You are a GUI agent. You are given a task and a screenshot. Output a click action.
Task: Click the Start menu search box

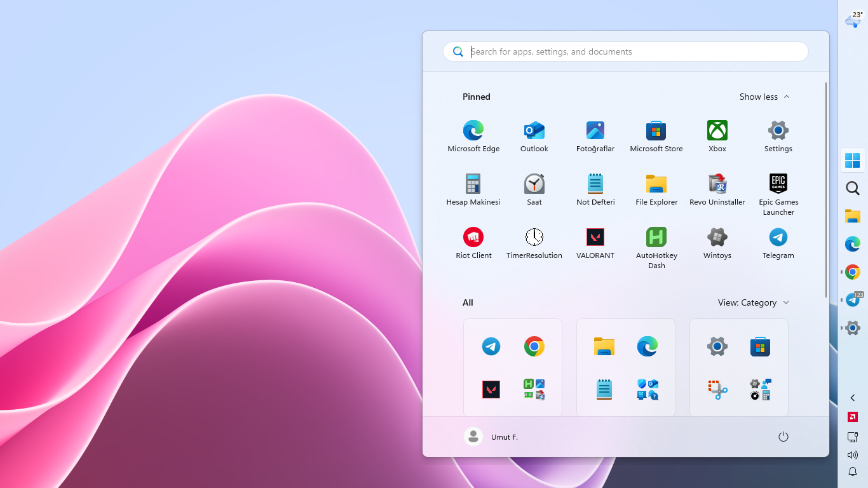coord(626,51)
